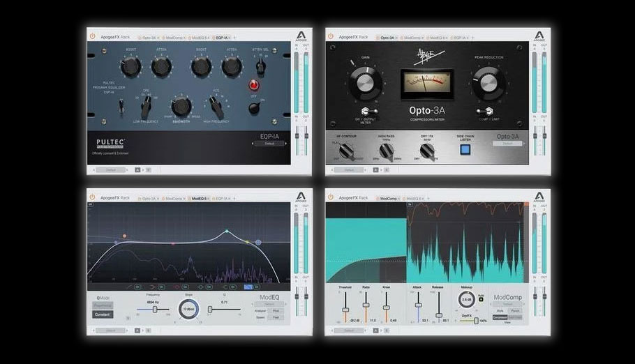
Task: Click Opto-3A Peak Reduction knob
Action: click(488, 83)
